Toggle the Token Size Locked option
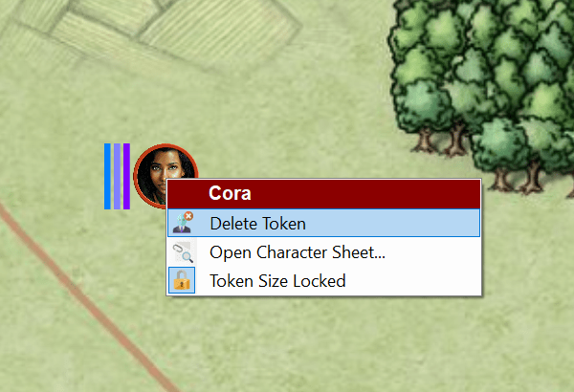Screen dimensions: 574x392 323,281
